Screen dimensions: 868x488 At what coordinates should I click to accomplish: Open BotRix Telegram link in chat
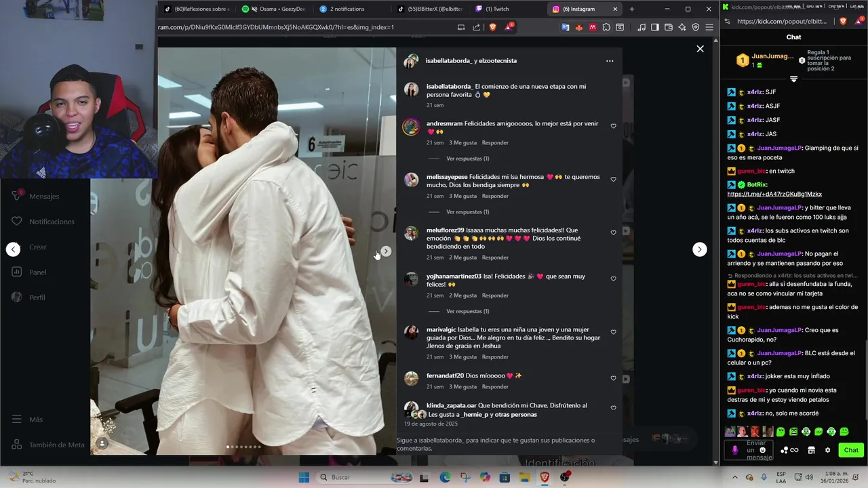(774, 194)
